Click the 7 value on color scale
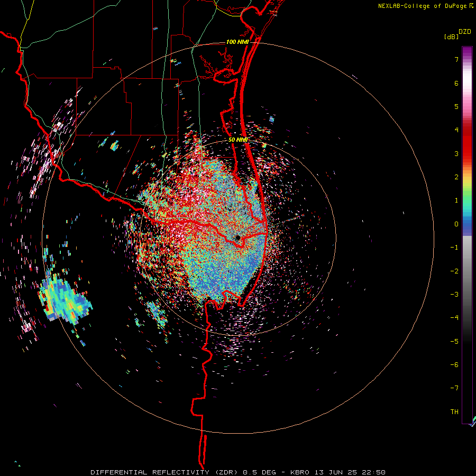Screen dimensions: 476x476 (456, 59)
